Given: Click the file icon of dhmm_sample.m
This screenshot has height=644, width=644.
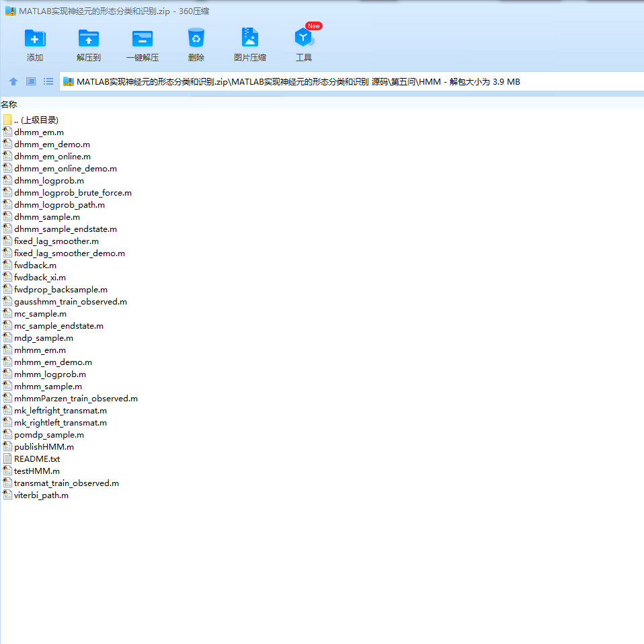Looking at the screenshot, I should click(7, 216).
